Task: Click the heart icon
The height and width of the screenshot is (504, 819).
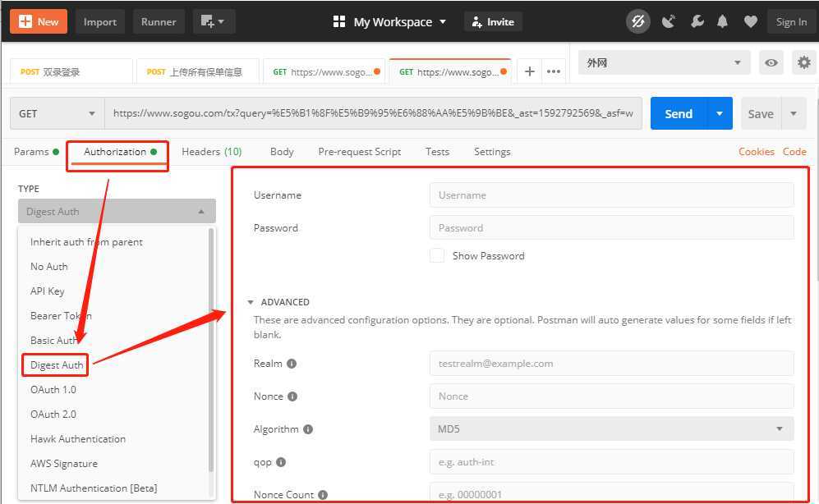Action: (x=751, y=22)
